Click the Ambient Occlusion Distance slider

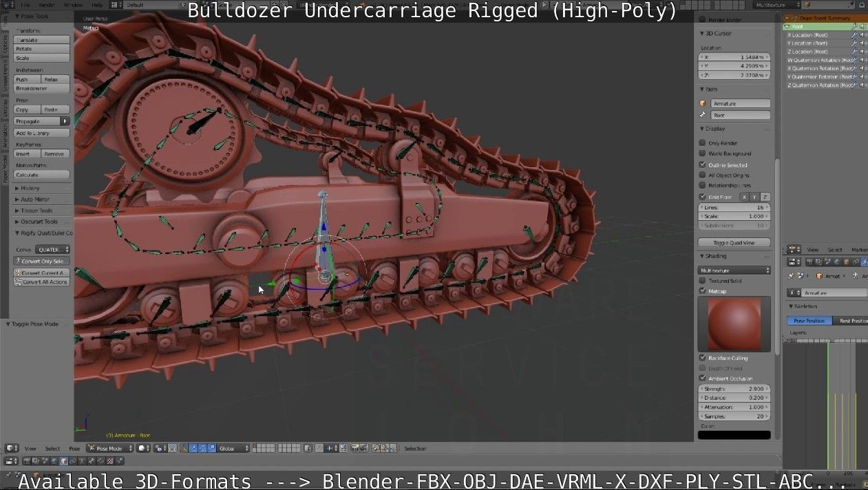point(734,398)
